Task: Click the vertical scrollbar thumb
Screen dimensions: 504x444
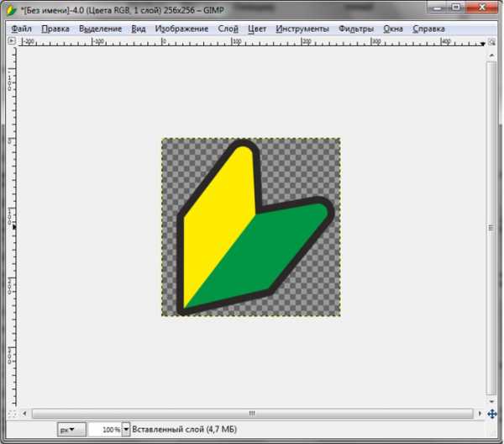Action: pos(491,228)
